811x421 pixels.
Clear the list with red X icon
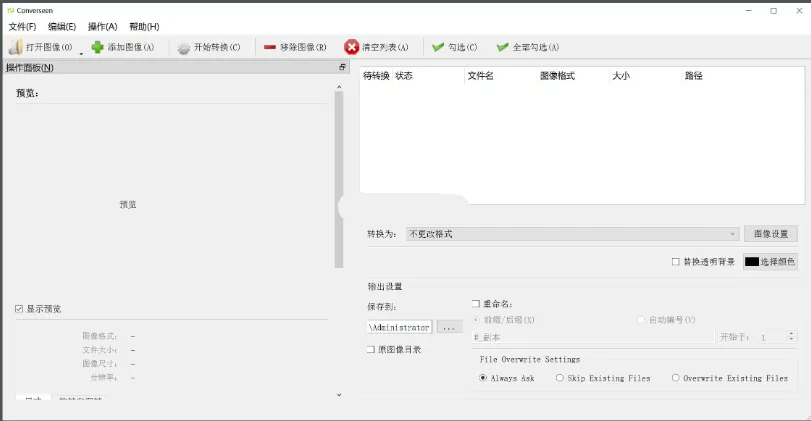pos(351,47)
